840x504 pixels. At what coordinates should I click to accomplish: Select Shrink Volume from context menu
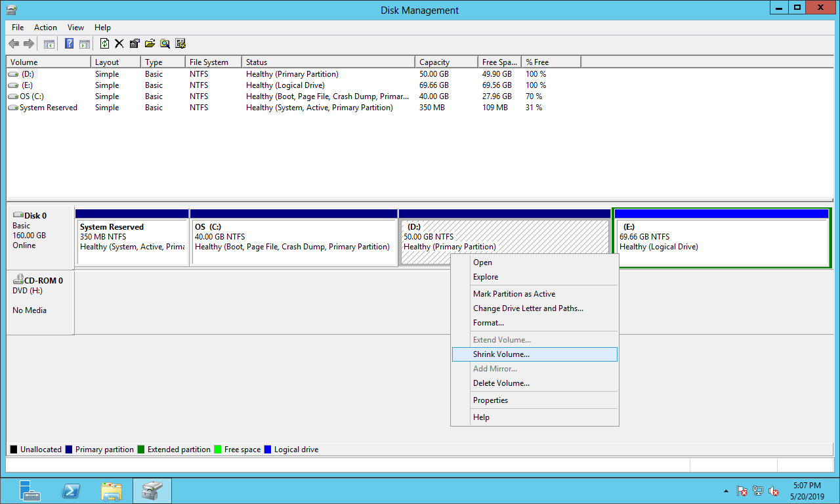click(x=501, y=354)
